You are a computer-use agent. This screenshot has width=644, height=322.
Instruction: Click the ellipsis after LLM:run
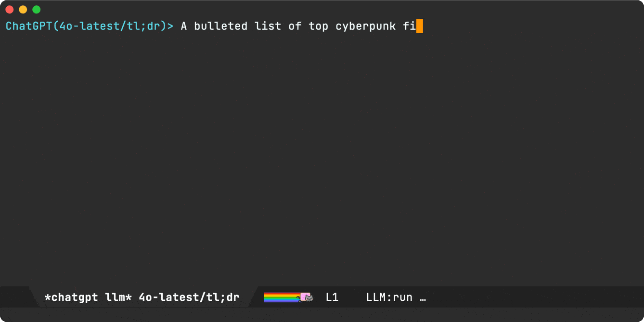click(423, 297)
